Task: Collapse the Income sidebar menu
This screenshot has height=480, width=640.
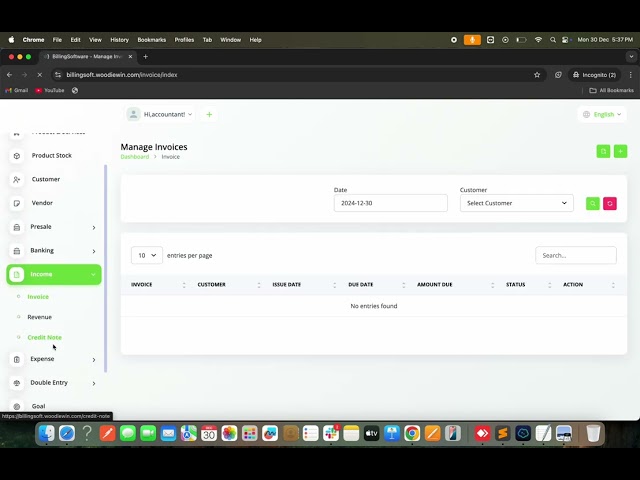Action: click(54, 274)
